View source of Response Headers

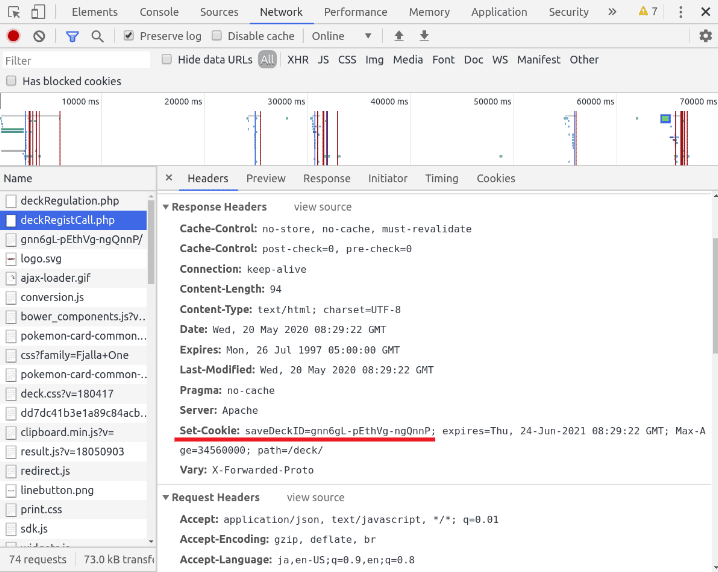pyautogui.click(x=322, y=207)
